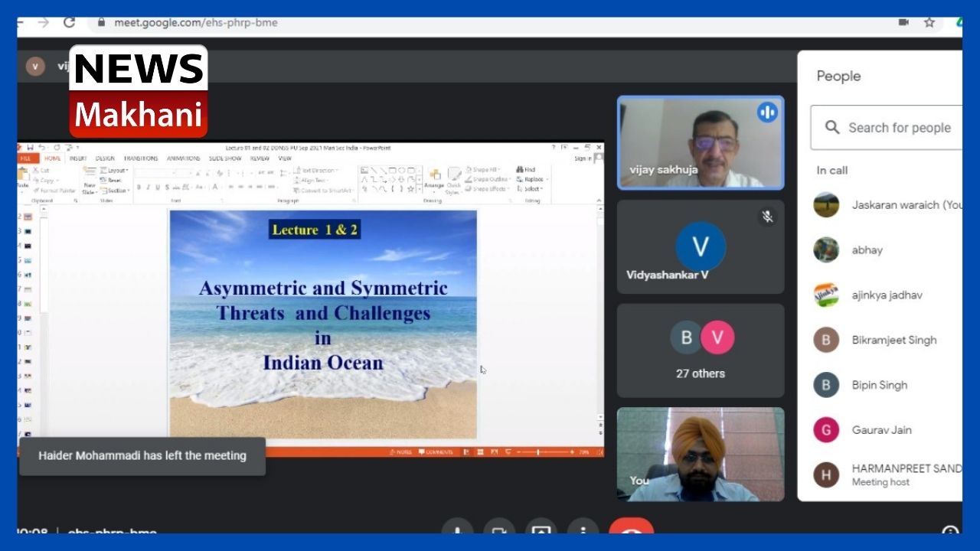Viewport: 980px width, 551px height.
Task: Click the red leave call button
Action: (x=631, y=528)
